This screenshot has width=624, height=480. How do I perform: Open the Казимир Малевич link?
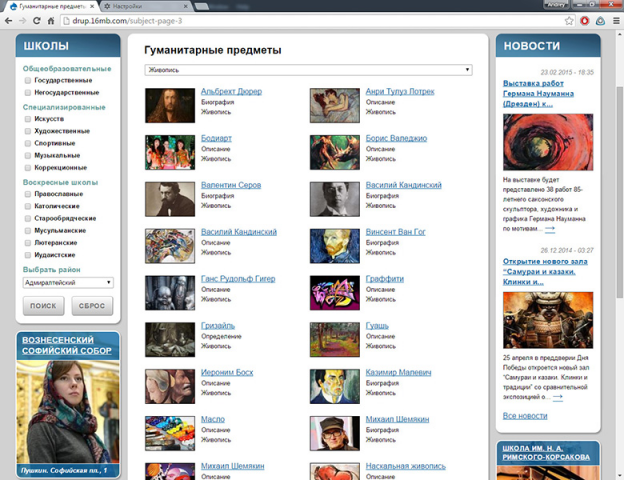pos(398,372)
